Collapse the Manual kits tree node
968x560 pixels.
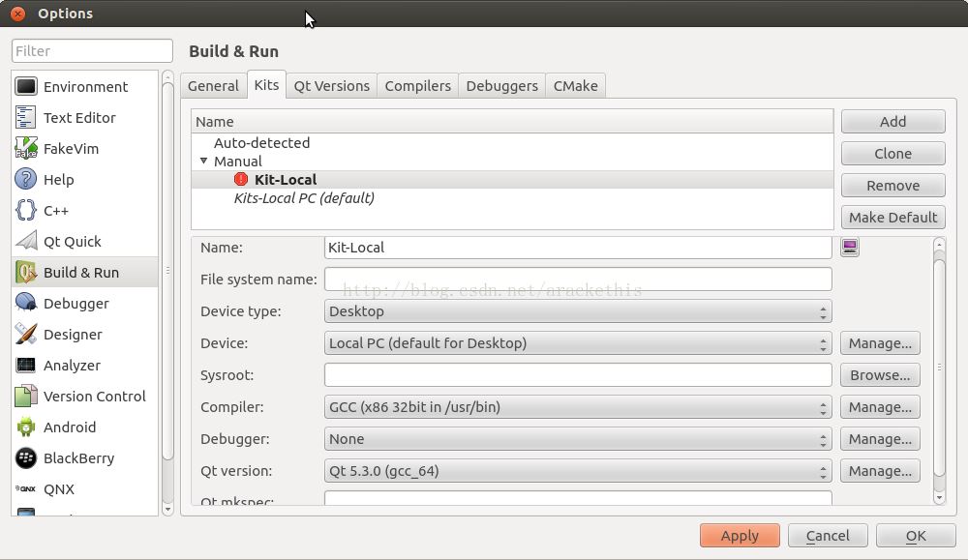click(x=203, y=162)
